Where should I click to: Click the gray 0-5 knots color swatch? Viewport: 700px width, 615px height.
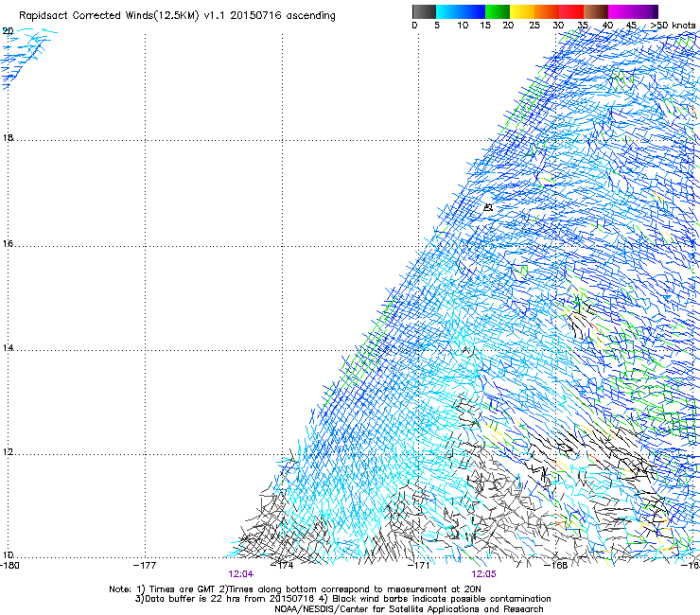(425, 11)
